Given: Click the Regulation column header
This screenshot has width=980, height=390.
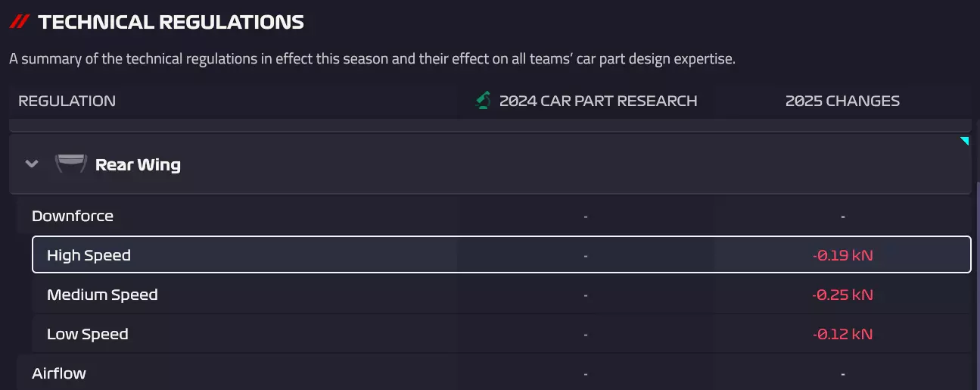Looking at the screenshot, I should pos(67,101).
